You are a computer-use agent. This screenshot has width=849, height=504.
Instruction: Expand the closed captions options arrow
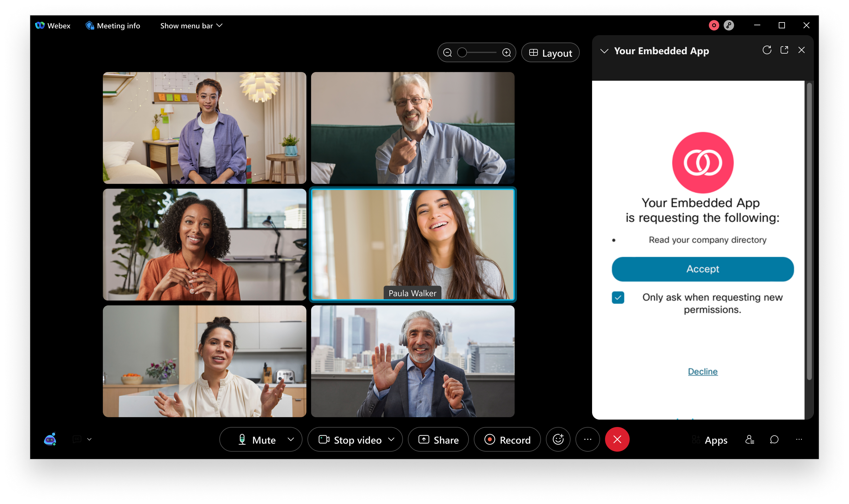89,439
